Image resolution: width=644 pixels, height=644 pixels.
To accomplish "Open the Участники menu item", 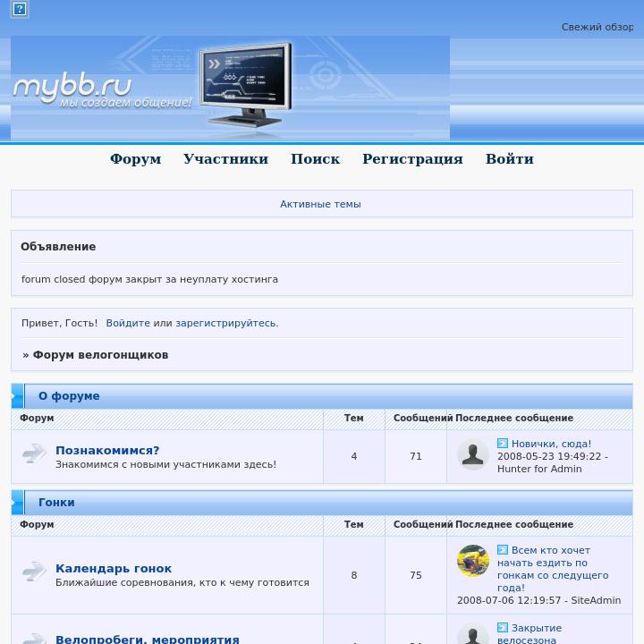I will 226,158.
